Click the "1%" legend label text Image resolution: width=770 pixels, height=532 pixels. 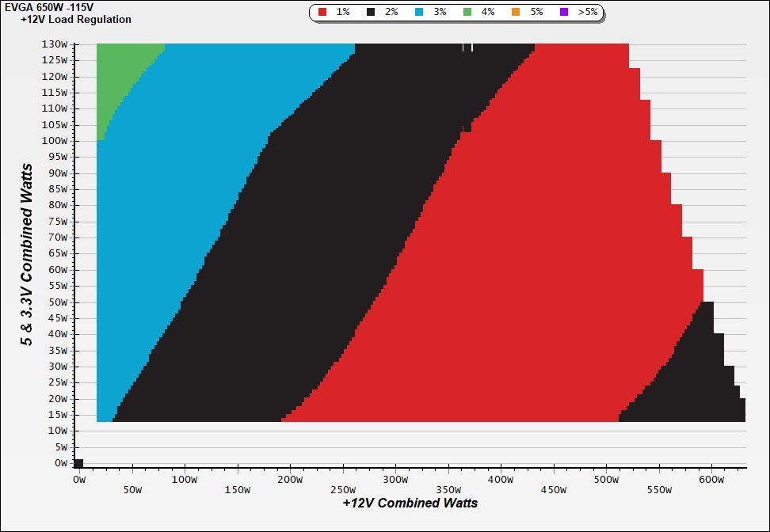(343, 12)
